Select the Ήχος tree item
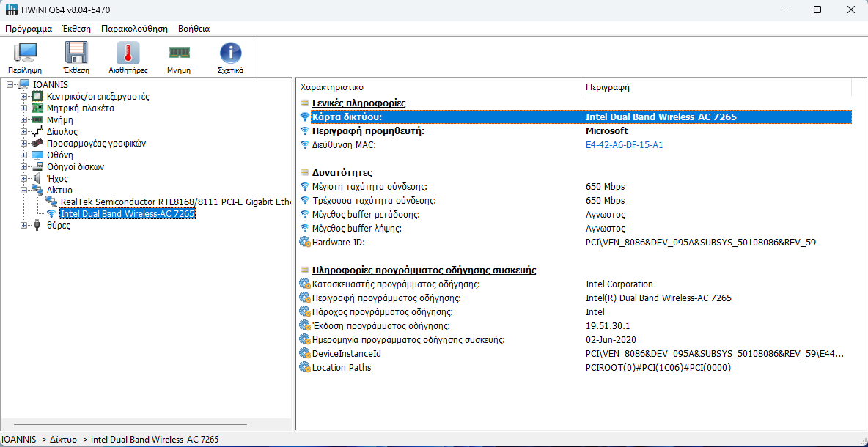This screenshot has width=868, height=447. [58, 179]
